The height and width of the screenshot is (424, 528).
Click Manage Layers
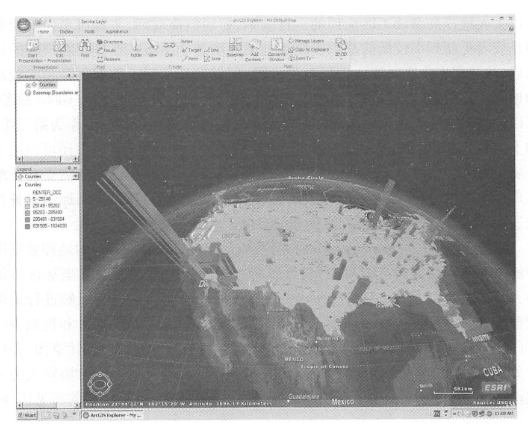click(x=306, y=41)
